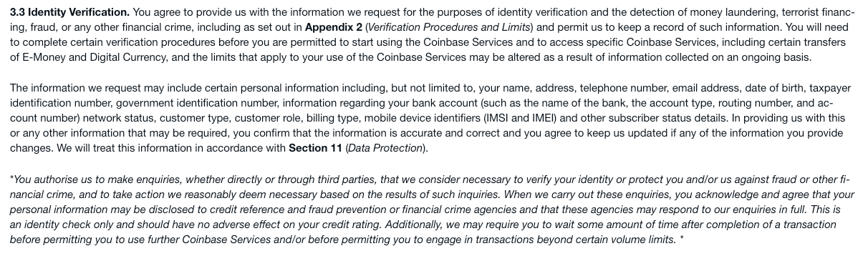
Task: Click the bold Appendix 2 reference
Action: click(333, 27)
